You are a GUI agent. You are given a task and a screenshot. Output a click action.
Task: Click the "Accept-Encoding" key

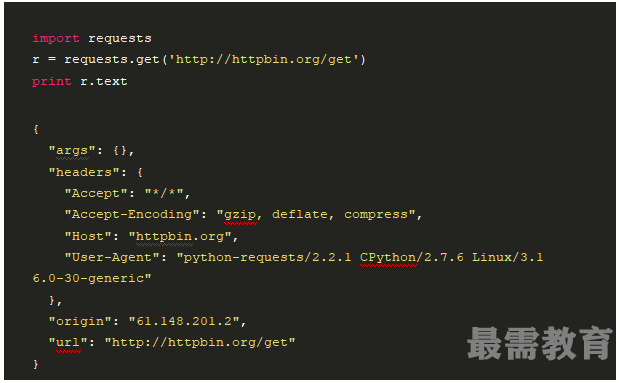132,214
